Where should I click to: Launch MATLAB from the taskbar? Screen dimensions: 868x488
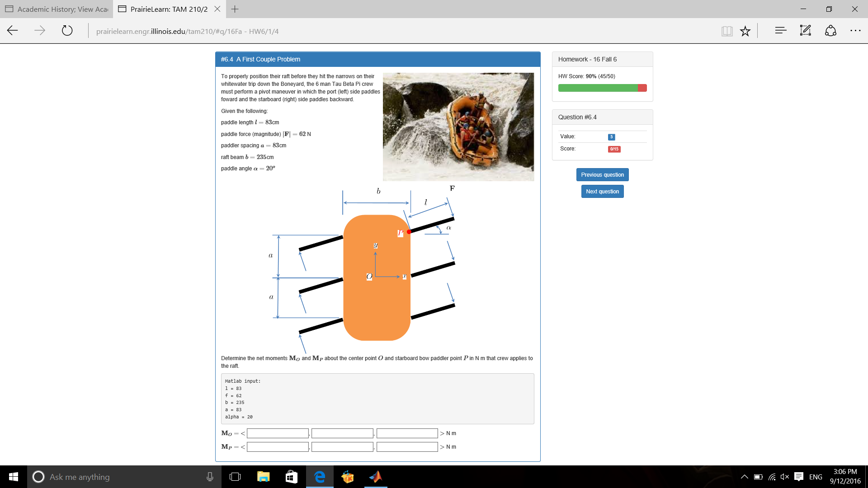[375, 477]
